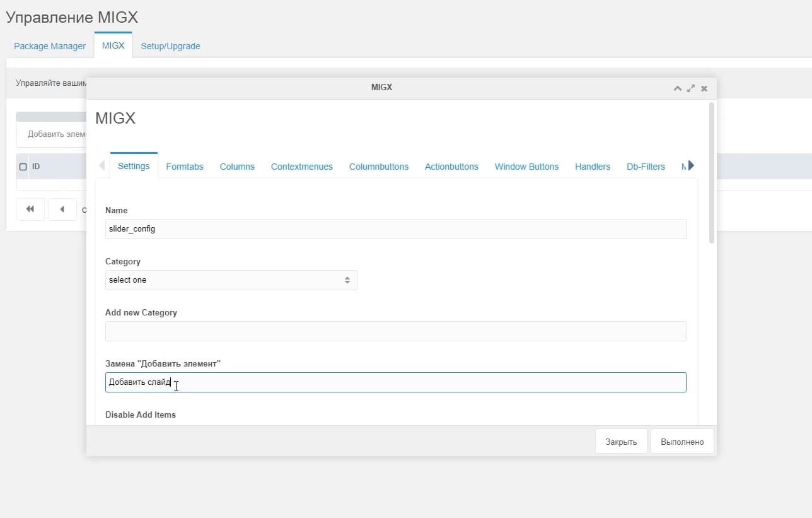This screenshot has height=518, width=812.
Task: Switch to the Settings tab
Action: [134, 166]
